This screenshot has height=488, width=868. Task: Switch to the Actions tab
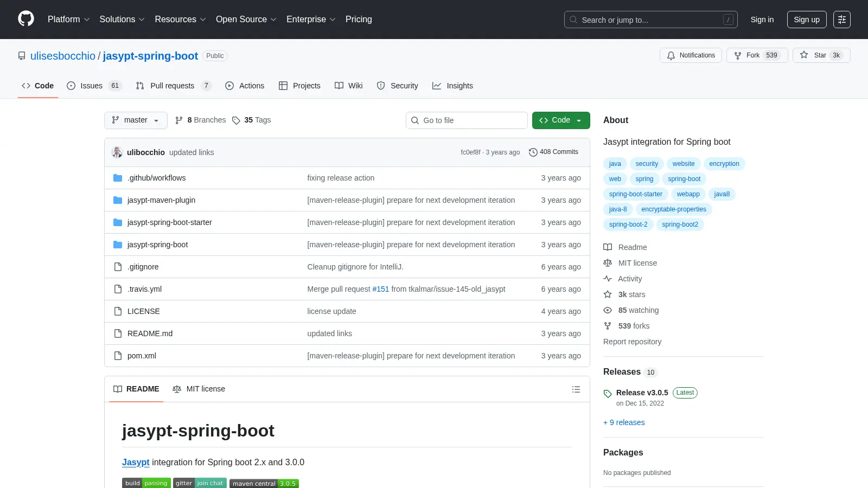point(245,86)
